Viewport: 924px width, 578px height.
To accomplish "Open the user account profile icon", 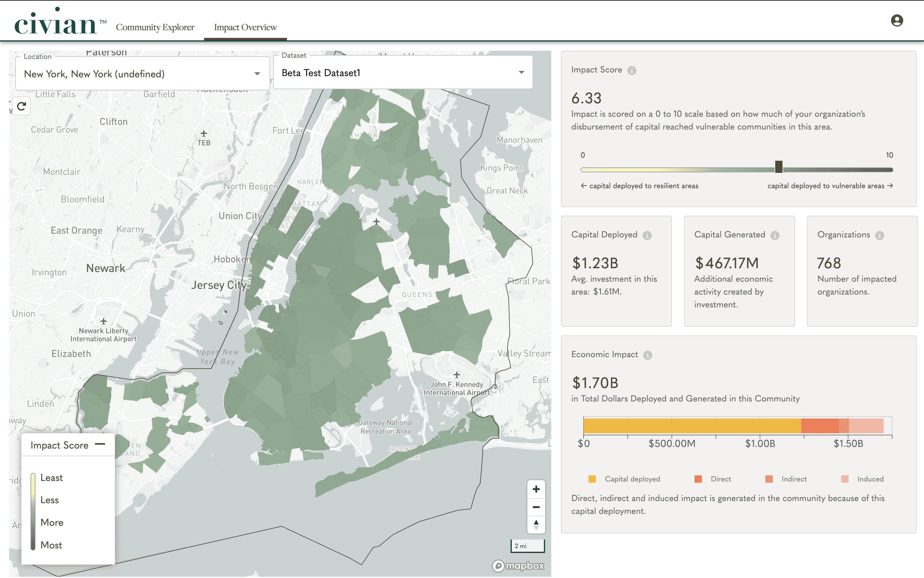I will tap(897, 20).
